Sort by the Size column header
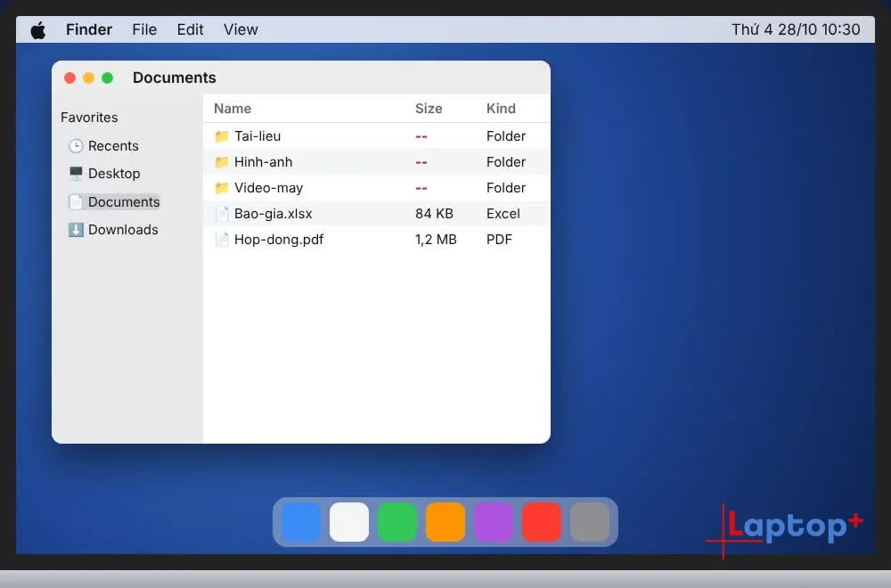891x588 pixels. click(x=429, y=109)
